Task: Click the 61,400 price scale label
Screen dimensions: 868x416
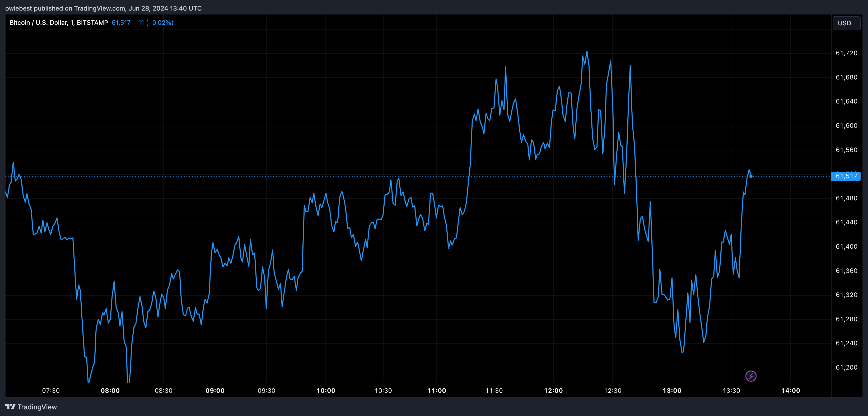Action: (x=846, y=247)
